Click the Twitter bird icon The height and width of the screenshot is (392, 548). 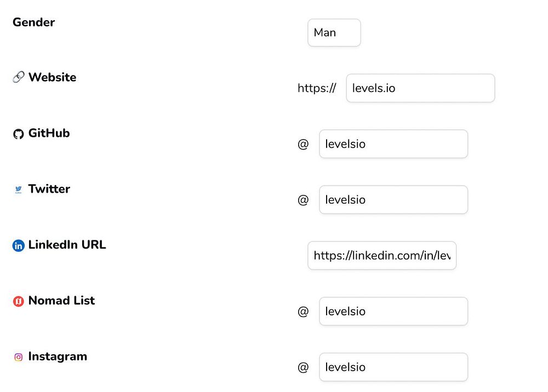18,189
